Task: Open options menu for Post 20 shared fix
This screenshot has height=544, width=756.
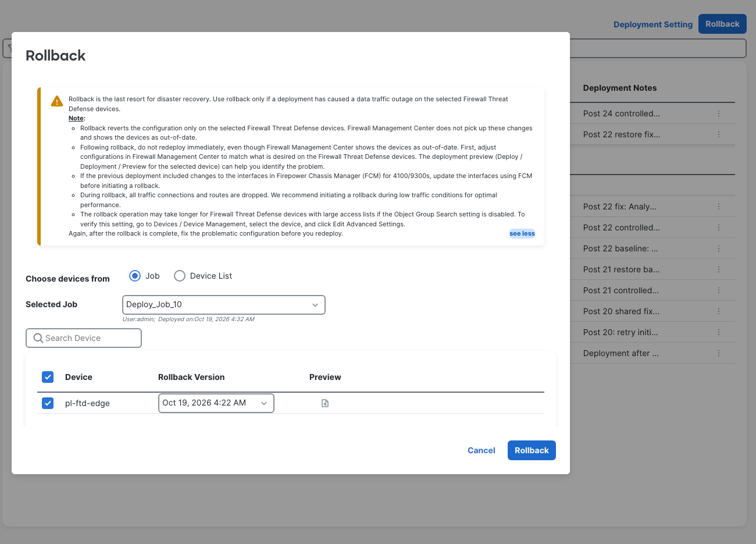Action: (x=719, y=311)
